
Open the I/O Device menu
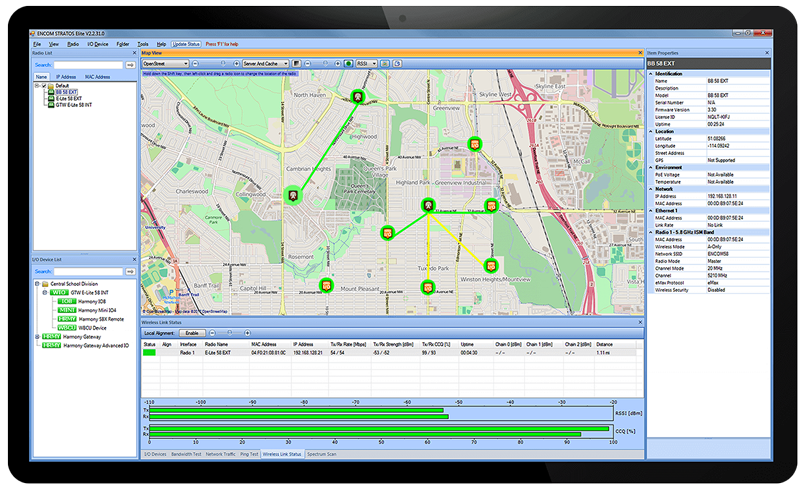(97, 44)
